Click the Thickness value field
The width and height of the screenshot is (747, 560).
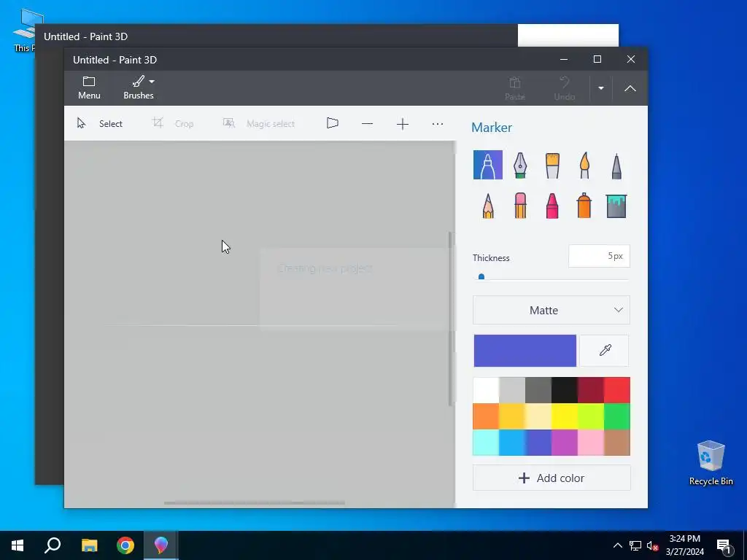click(x=599, y=256)
